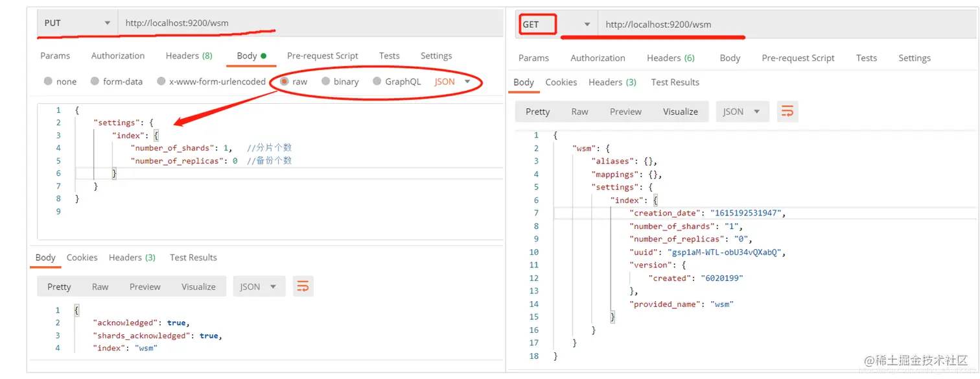Select the 'raw' body radio button

[x=284, y=82]
